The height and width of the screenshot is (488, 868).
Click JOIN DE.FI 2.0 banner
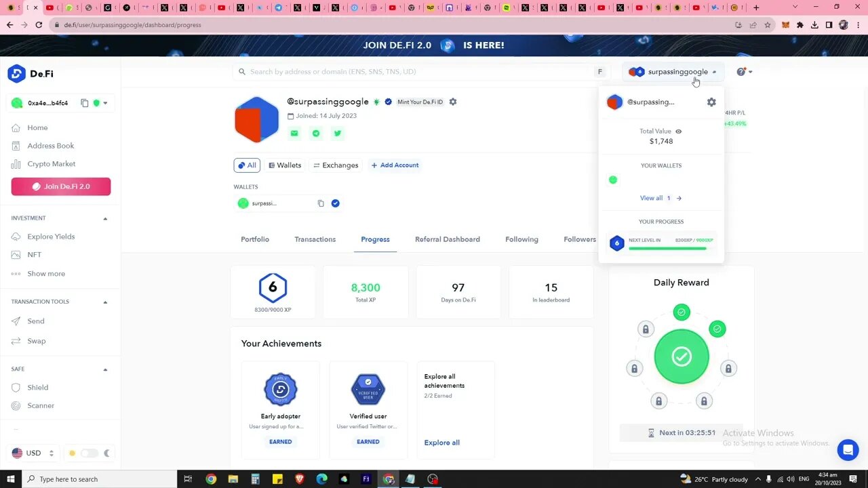tap(434, 45)
